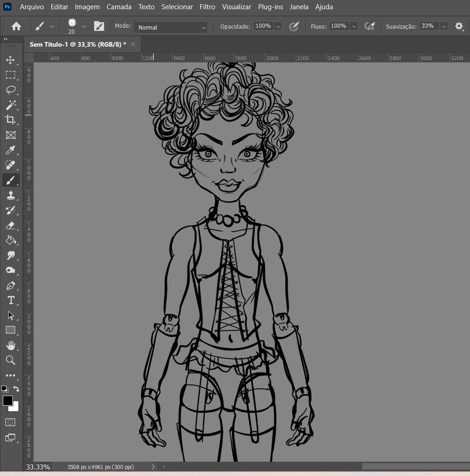The height and width of the screenshot is (476, 470).
Task: Open smoothing options gear icon
Action: click(x=459, y=26)
